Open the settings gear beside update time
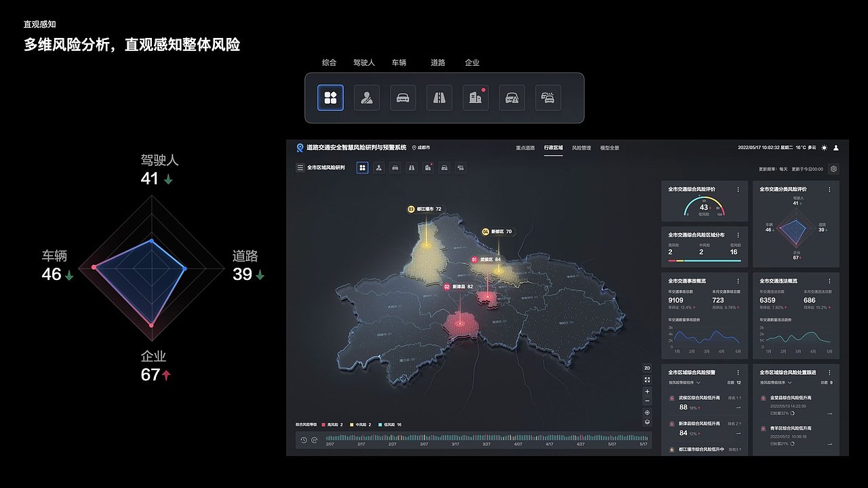868x488 pixels. 834,169
